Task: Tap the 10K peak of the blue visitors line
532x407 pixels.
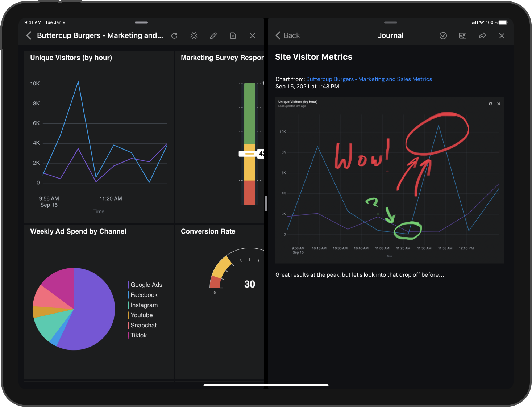Action: tap(78, 82)
